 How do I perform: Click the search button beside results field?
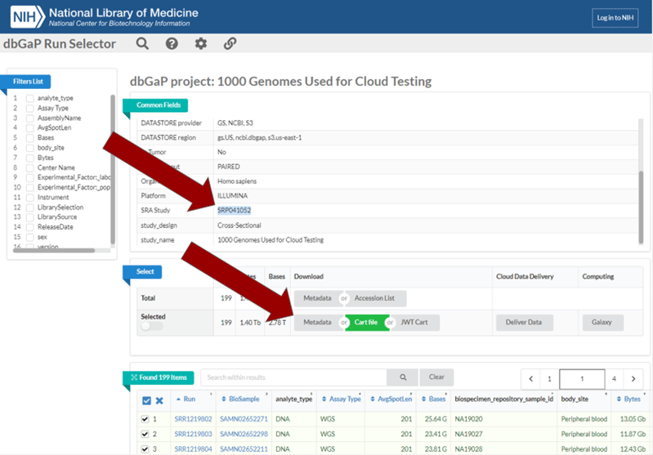[x=403, y=377]
